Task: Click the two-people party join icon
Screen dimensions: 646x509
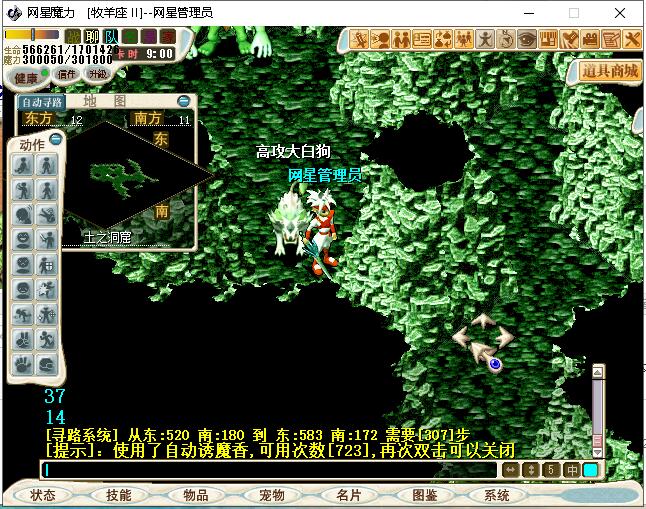Action: pyautogui.click(x=401, y=40)
